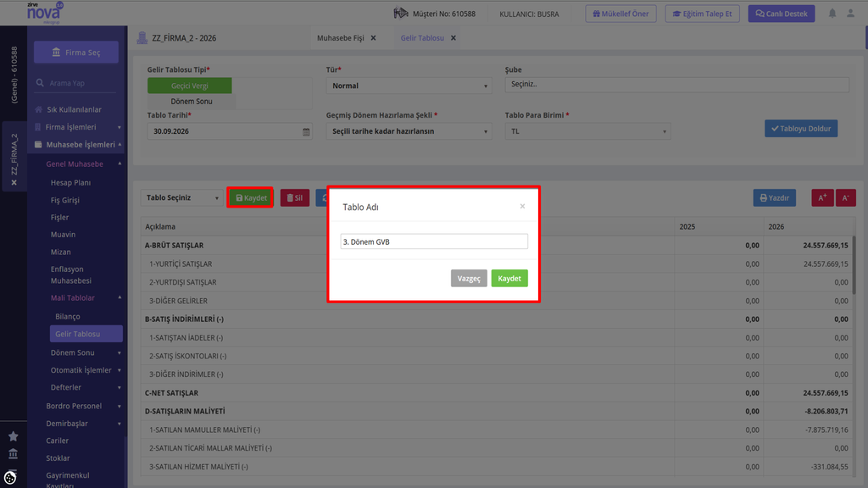Close the Gelir Tablosu tab
868x488 pixels.
[453, 38]
